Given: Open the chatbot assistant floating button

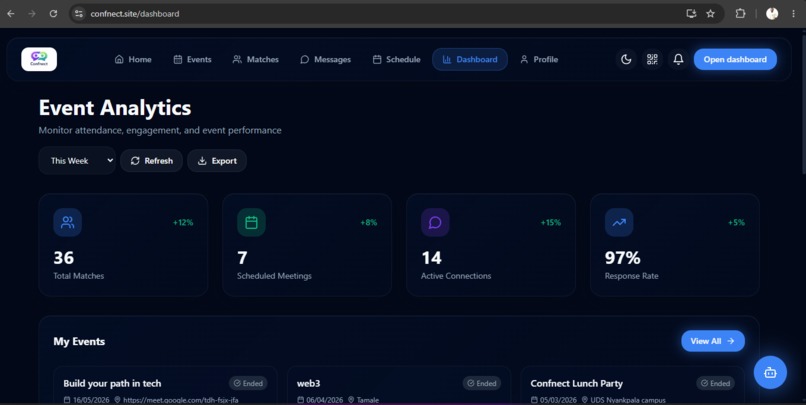Looking at the screenshot, I should pos(770,373).
